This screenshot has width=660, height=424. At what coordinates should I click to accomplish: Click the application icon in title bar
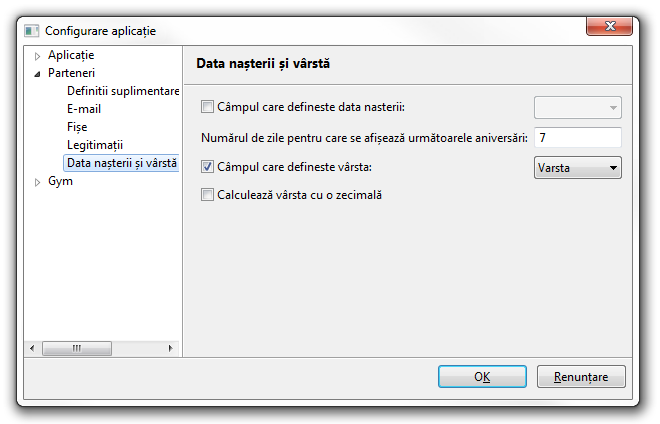pyautogui.click(x=31, y=31)
